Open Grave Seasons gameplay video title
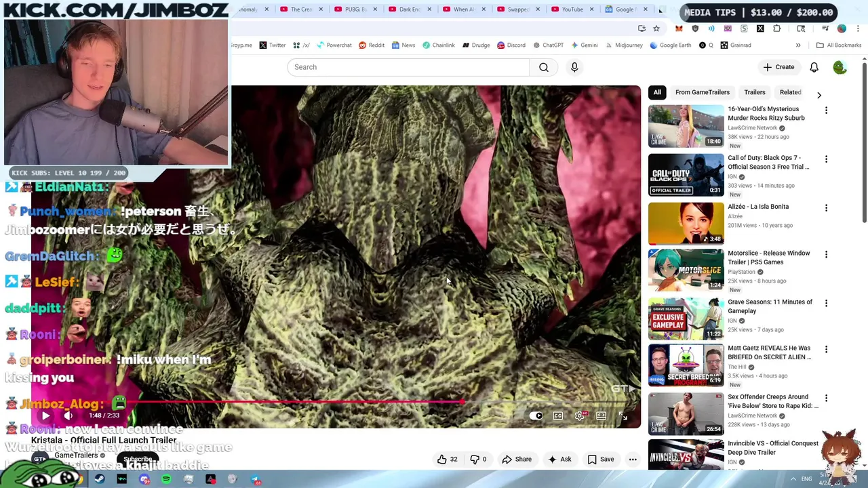Image resolution: width=868 pixels, height=488 pixels. (770, 306)
